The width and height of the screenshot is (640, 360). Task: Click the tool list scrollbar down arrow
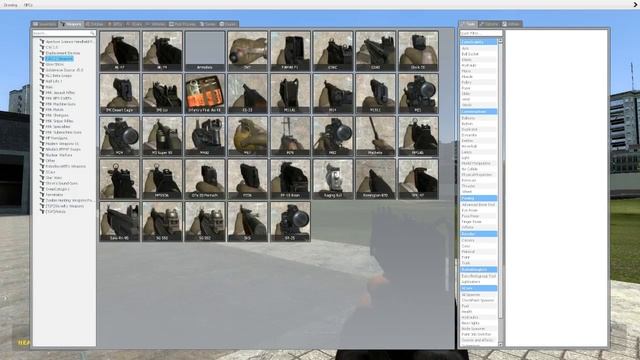[x=500, y=344]
